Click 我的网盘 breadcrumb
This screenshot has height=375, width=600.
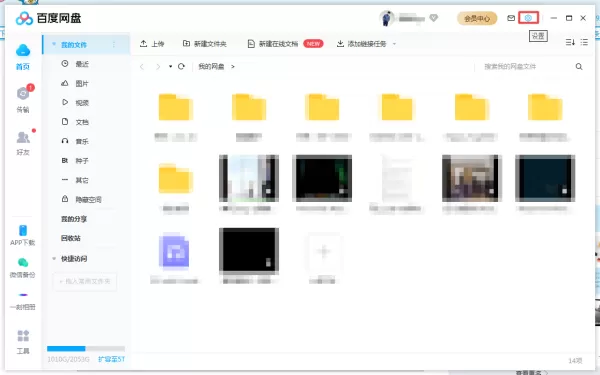click(211, 67)
